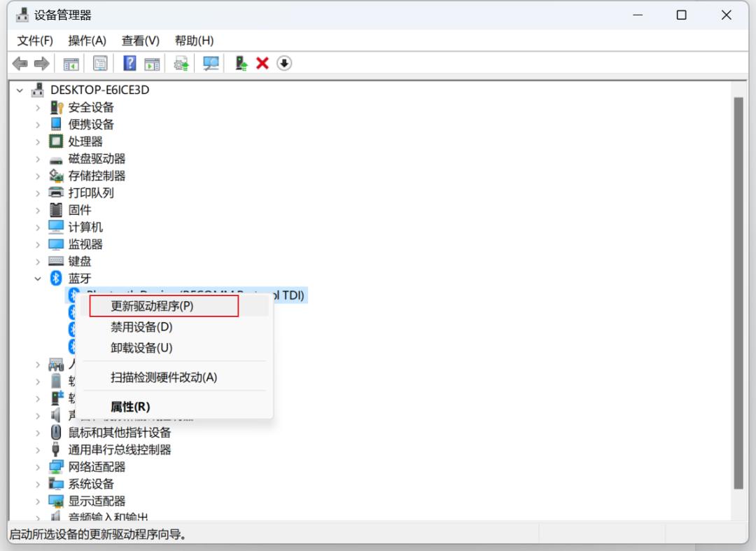Expand the 打印队列 node
Viewport: 756px width, 551px height.
(38, 193)
